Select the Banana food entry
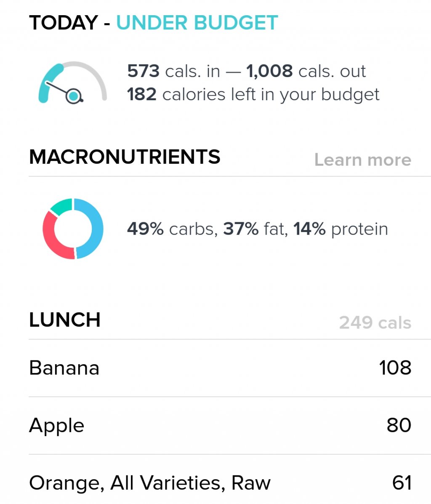 (220, 368)
